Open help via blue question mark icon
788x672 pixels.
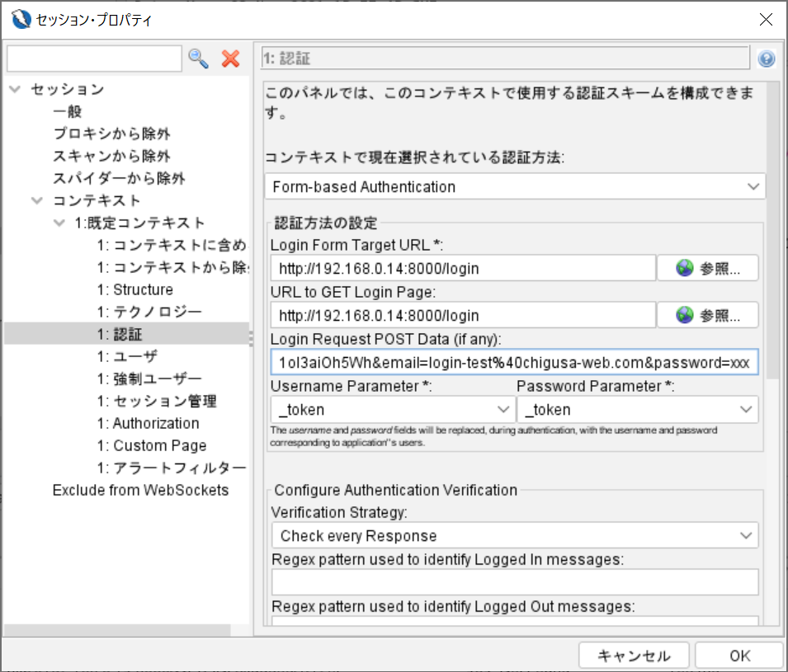pyautogui.click(x=766, y=59)
